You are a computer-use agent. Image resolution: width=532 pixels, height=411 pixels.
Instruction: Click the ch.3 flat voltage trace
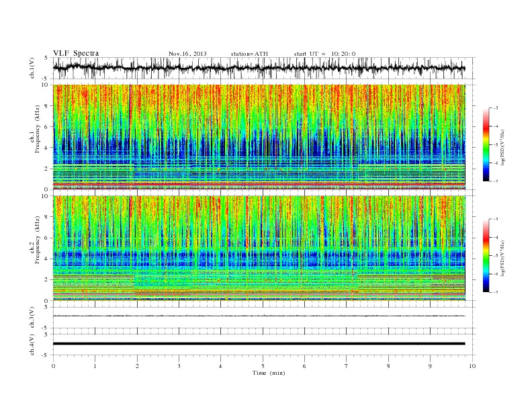pos(259,316)
